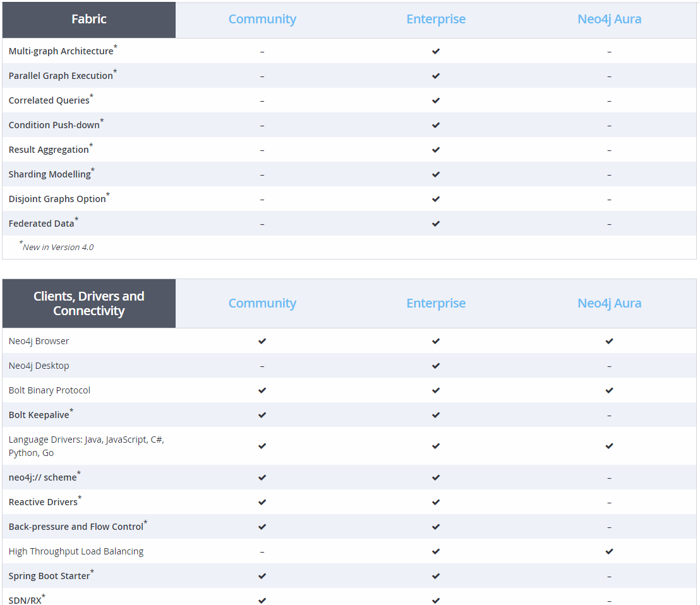The image size is (700, 605).
Task: Click the Fabric table header
Action: click(89, 20)
